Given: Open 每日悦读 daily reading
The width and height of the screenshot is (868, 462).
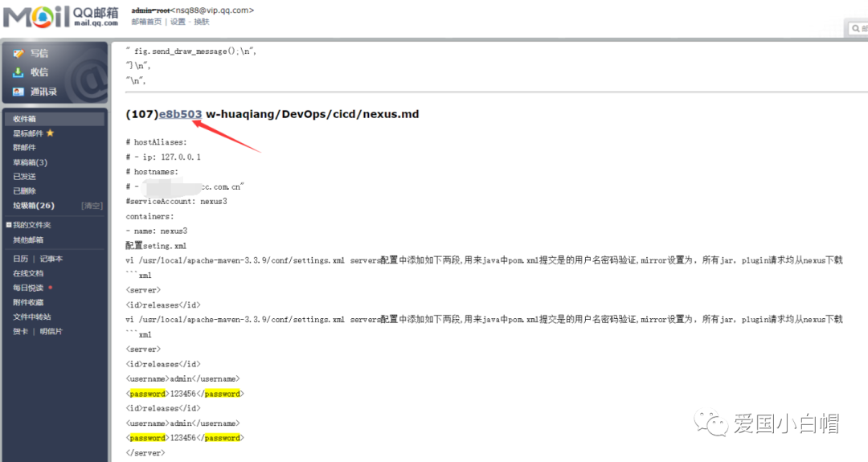Looking at the screenshot, I should click(x=27, y=288).
